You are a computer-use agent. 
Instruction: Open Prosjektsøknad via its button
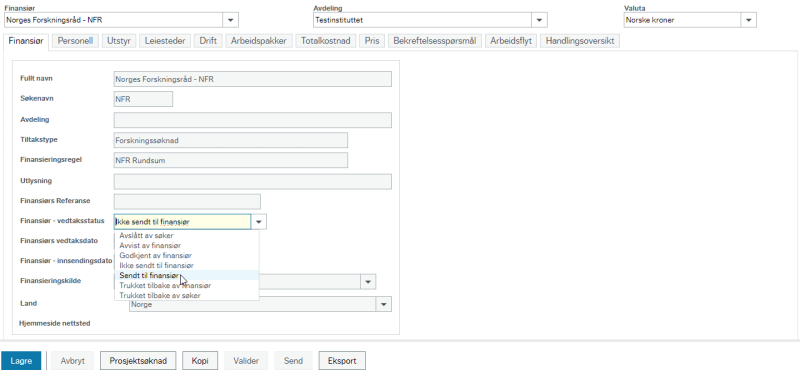pos(138,361)
